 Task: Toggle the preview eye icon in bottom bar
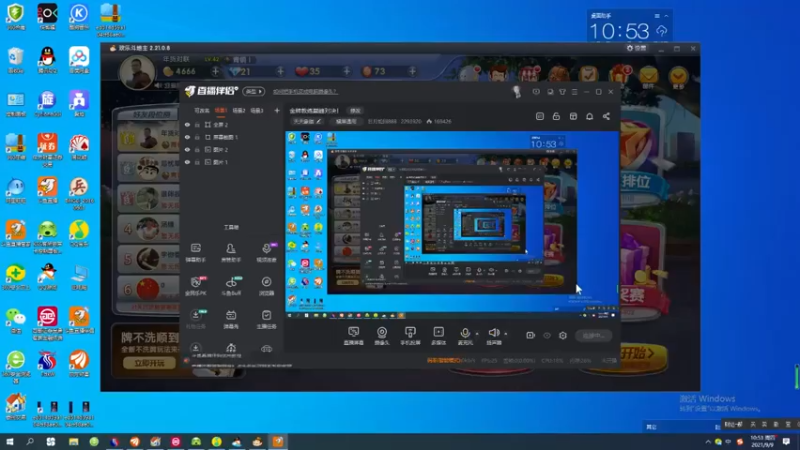click(x=547, y=335)
